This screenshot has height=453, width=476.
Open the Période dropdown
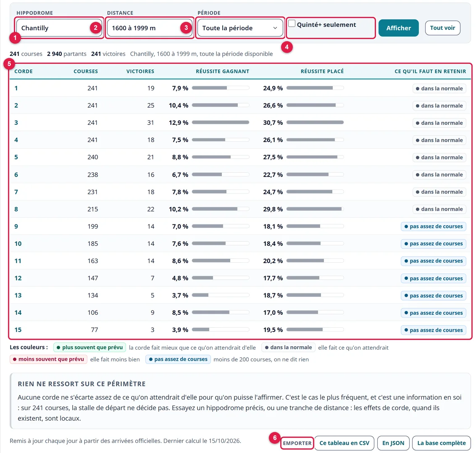pyautogui.click(x=240, y=28)
